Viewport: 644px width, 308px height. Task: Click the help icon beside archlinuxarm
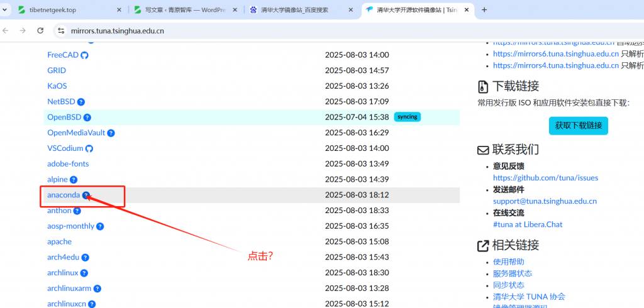97,289
